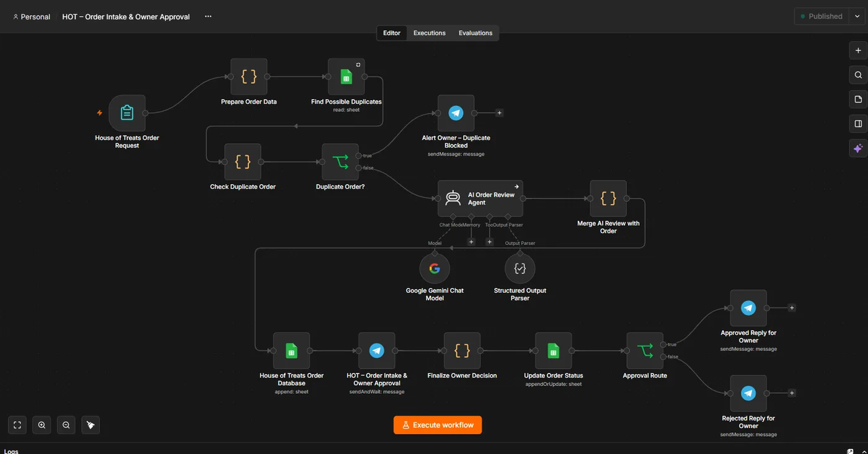Add a sticky note to canvas
The image size is (868, 454).
858,99
